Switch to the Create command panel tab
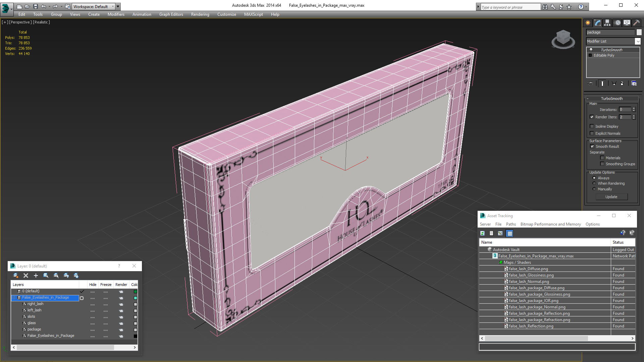644x362 pixels. [x=588, y=23]
